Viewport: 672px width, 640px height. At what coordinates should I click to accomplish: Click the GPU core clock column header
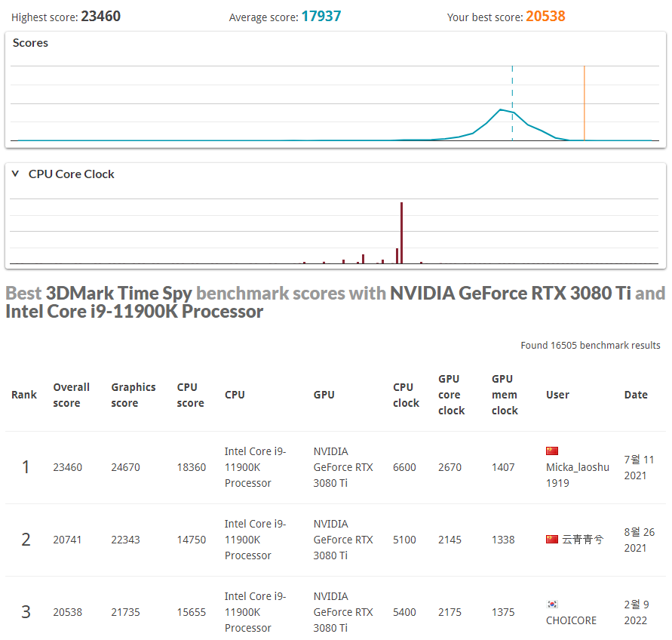(451, 395)
